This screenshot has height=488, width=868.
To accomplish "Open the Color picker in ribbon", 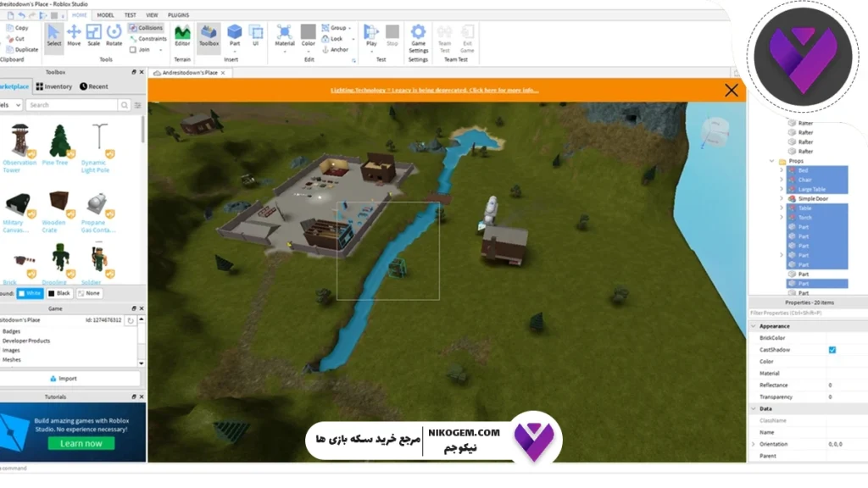I will point(309,36).
